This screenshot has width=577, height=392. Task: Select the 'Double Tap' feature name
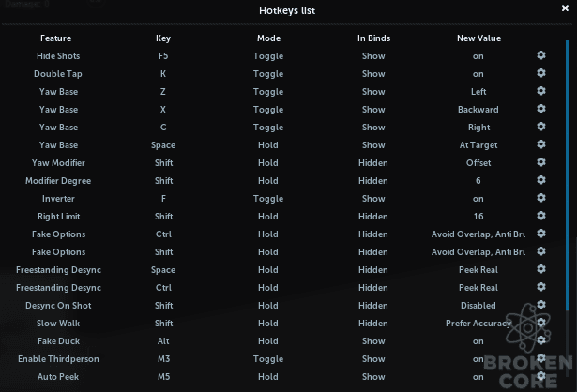point(58,74)
